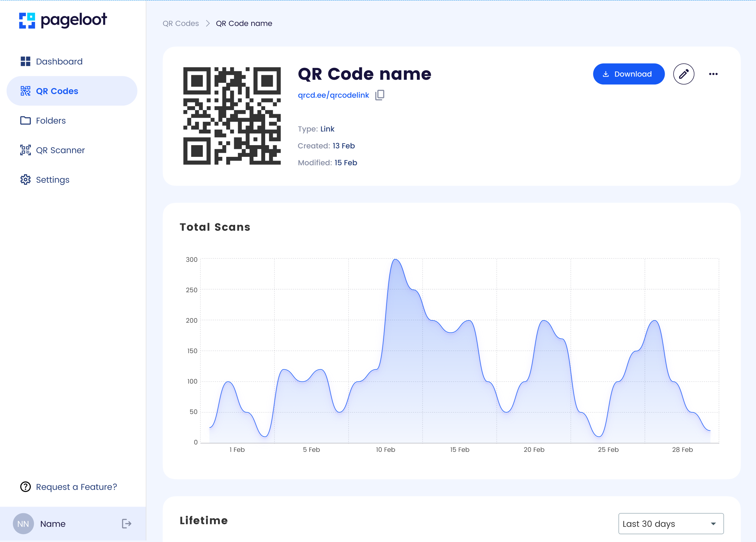
Task: Click the pageloot logo icon
Action: click(27, 21)
